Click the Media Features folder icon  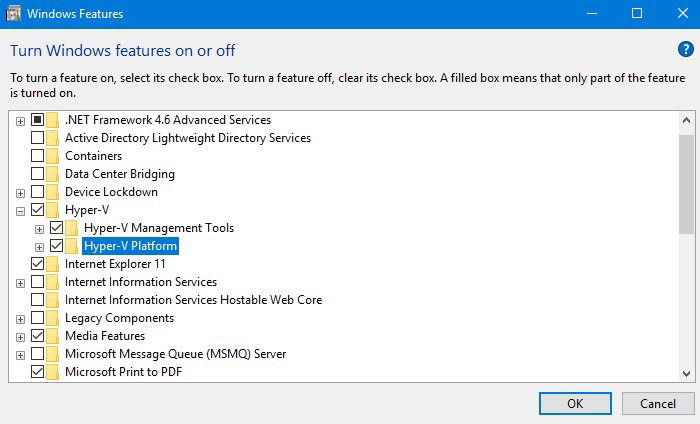(52, 336)
